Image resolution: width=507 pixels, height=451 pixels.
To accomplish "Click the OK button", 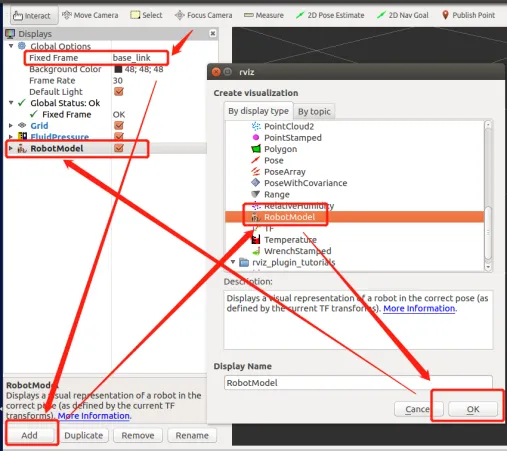I will (x=473, y=409).
